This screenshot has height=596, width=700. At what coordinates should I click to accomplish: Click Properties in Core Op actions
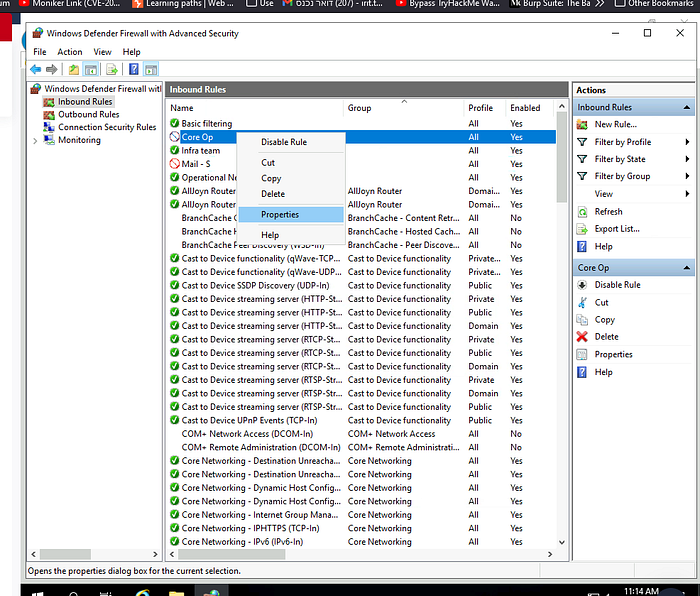coord(613,354)
